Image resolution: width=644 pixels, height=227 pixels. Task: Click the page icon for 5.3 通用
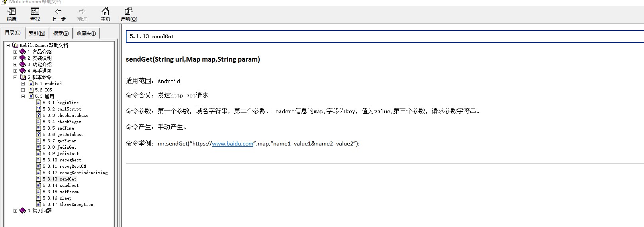point(31,96)
